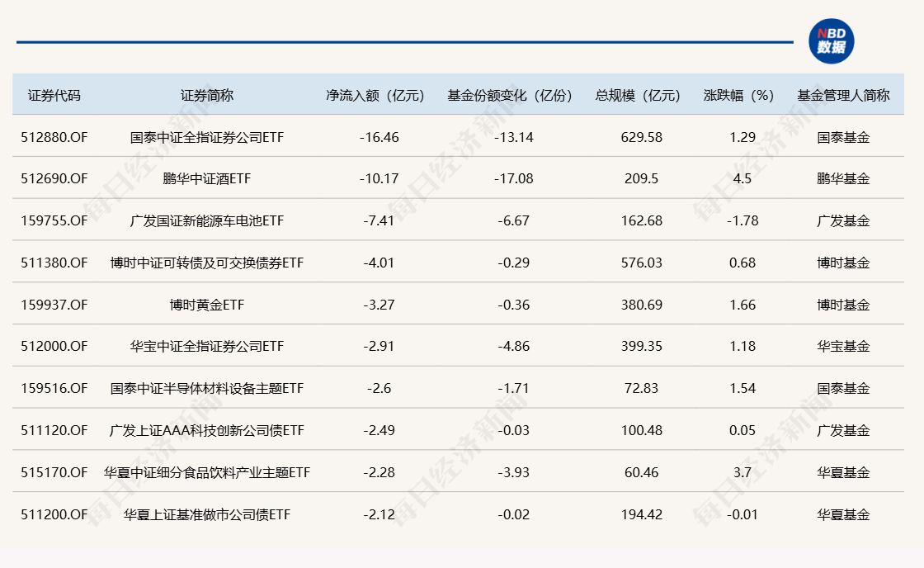Image resolution: width=924 pixels, height=568 pixels.
Task: Select change percentage -1.78
Action: pos(742,220)
